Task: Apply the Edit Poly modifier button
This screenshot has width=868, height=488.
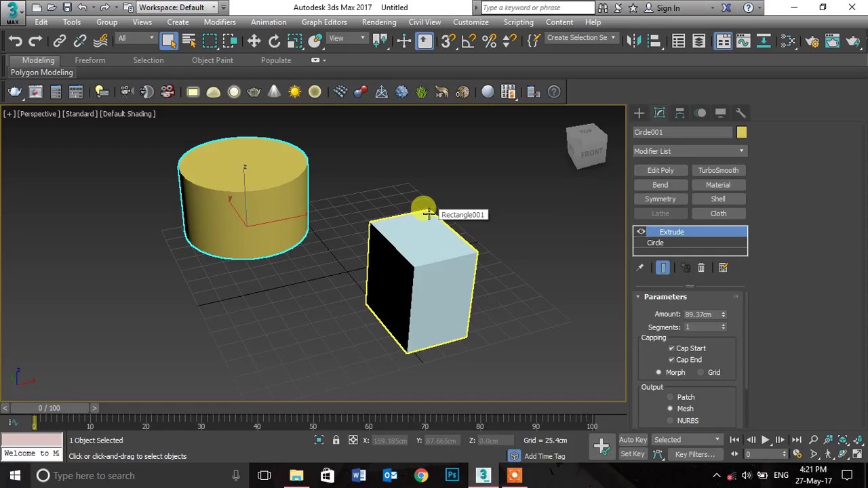Action: [x=660, y=170]
